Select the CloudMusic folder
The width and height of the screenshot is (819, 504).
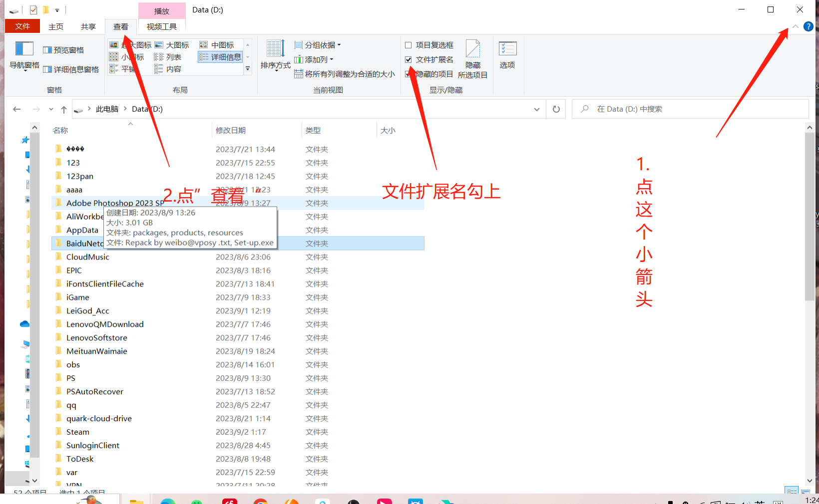[87, 257]
